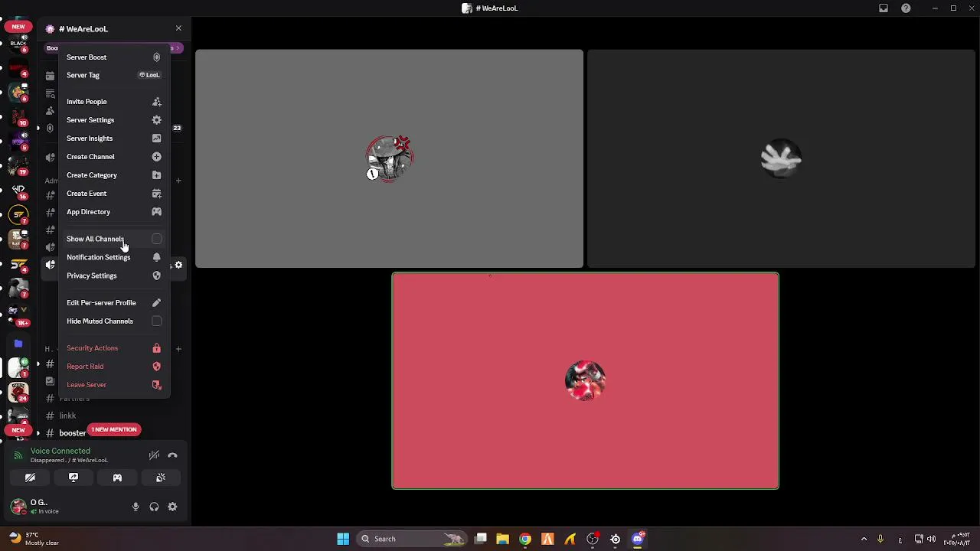This screenshot has height=551, width=980.
Task: Open Server Insights
Action: [x=113, y=139]
